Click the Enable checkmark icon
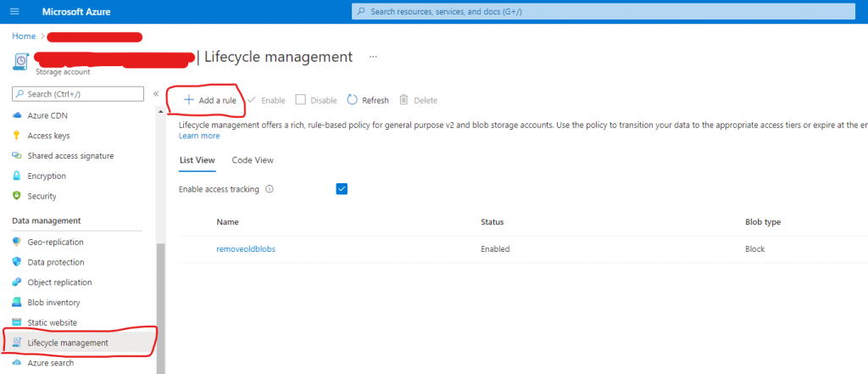The height and width of the screenshot is (374, 868). [x=251, y=100]
